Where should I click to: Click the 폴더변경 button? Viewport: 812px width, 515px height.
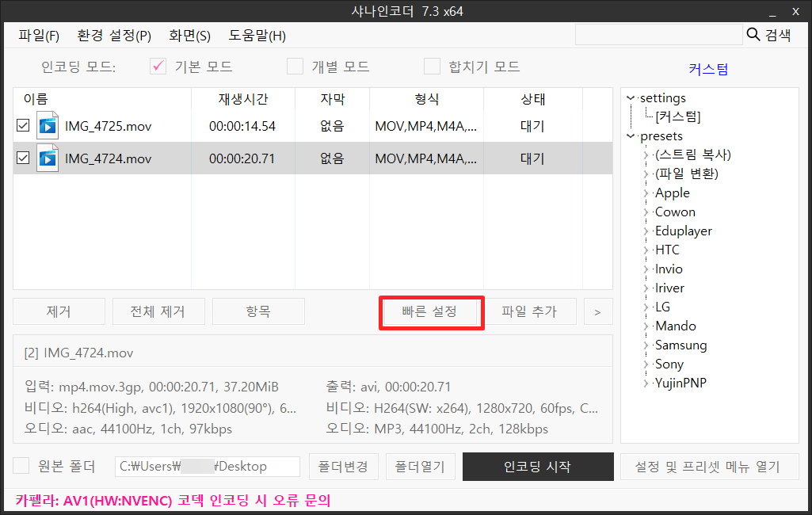[343, 467]
